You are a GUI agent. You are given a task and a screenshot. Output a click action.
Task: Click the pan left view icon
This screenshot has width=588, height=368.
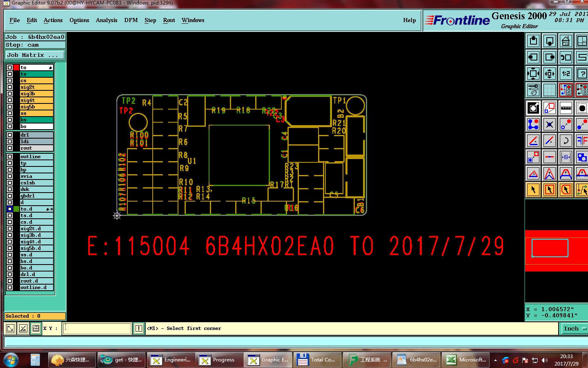[533, 57]
